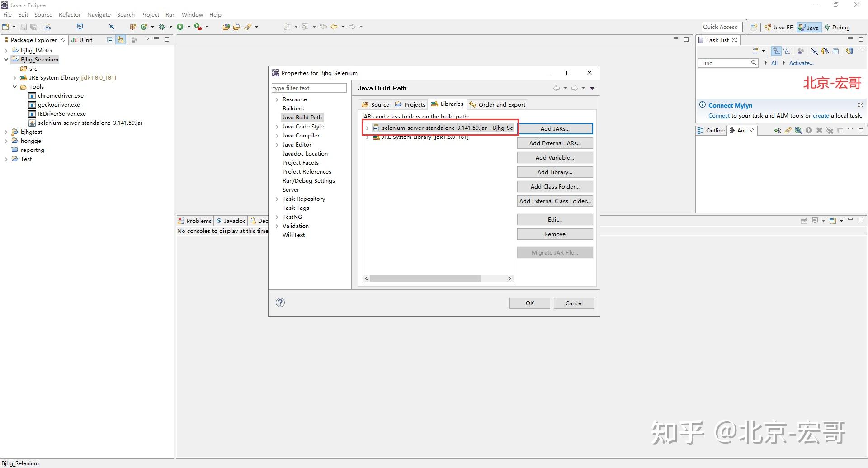Click Cancel in the Properties dialog
This screenshot has height=468, width=868.
(574, 303)
